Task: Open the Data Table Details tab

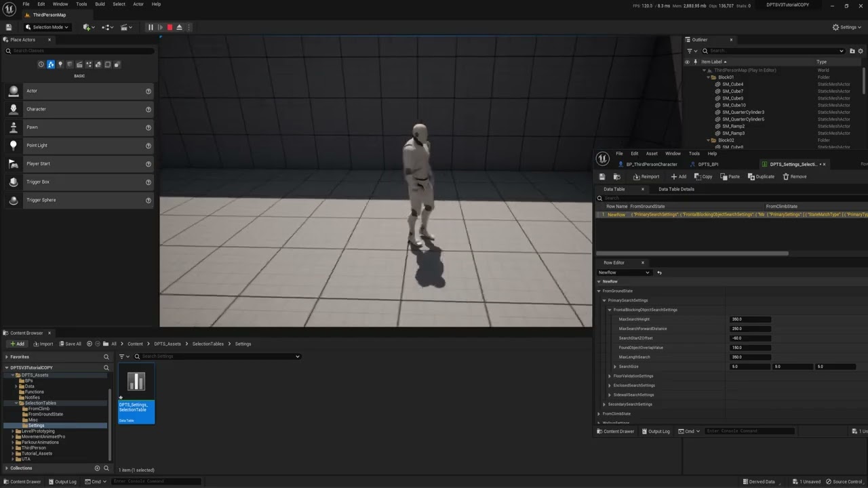Action: tap(676, 189)
